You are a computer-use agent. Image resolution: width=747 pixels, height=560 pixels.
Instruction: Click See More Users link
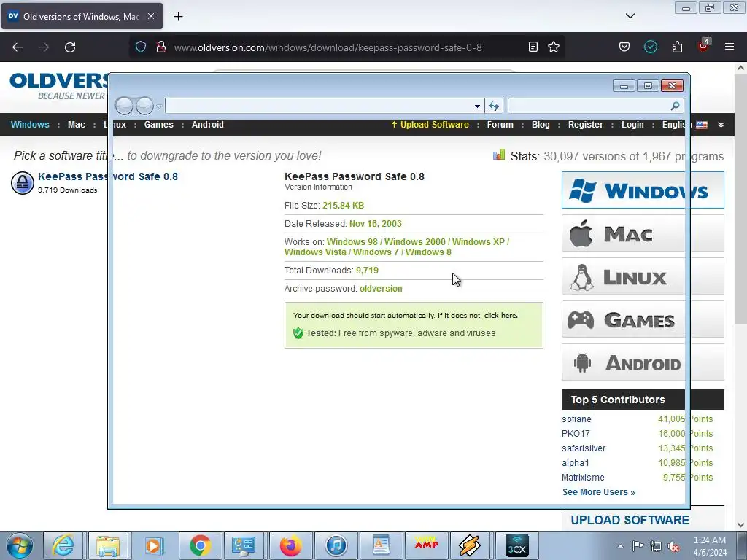tap(599, 492)
